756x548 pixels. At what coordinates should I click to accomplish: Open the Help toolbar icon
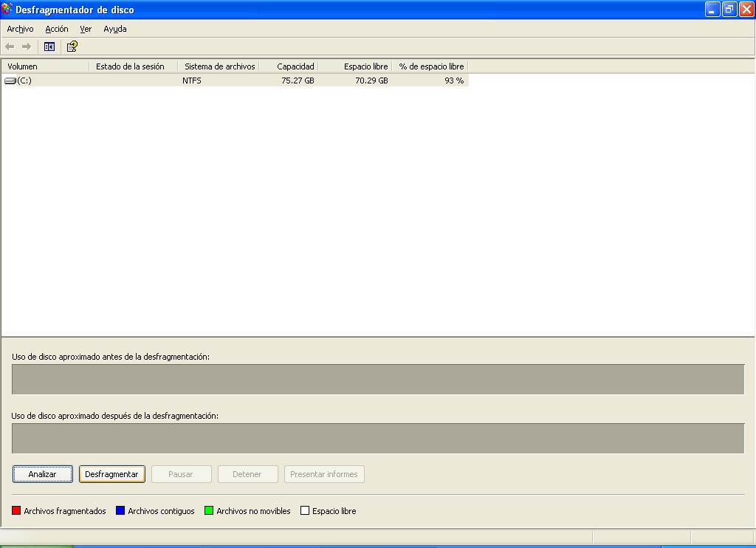72,47
